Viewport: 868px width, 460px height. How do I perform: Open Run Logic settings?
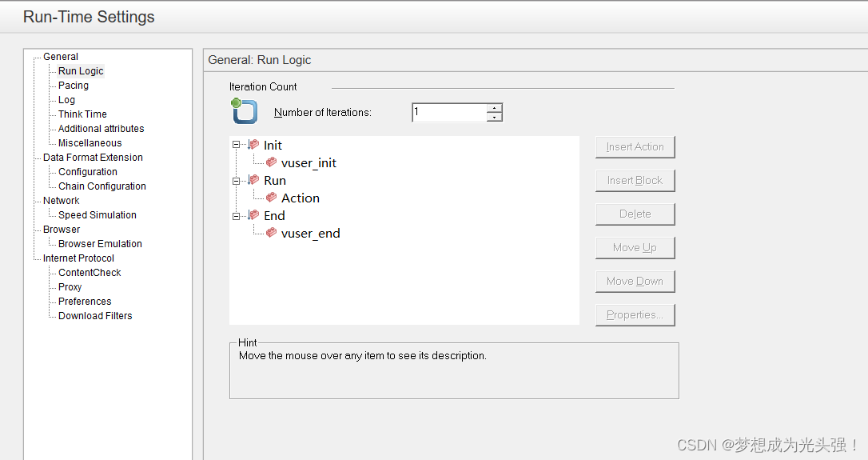(81, 71)
